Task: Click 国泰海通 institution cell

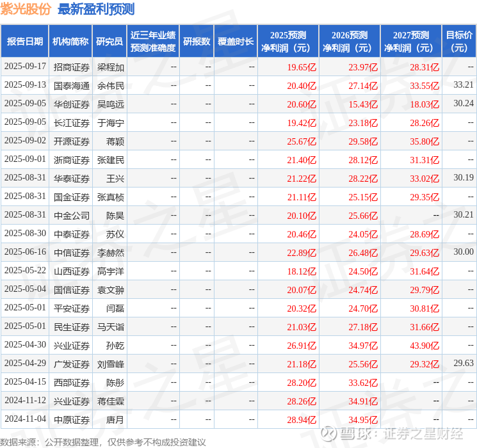Action: 72,86
